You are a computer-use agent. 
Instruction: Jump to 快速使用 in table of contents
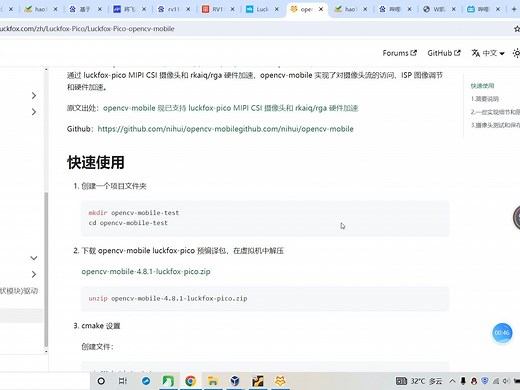click(482, 86)
